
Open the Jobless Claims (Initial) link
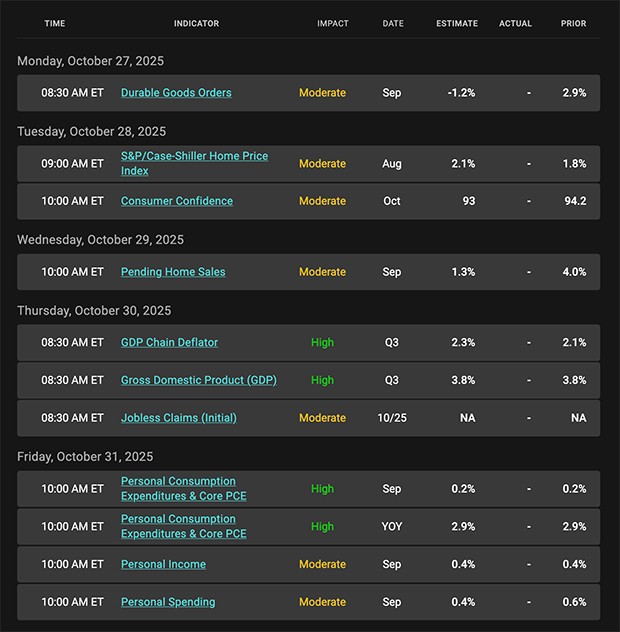[179, 418]
